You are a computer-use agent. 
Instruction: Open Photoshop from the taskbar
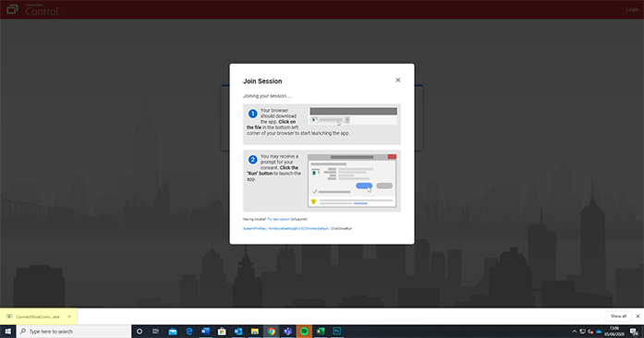point(337,332)
